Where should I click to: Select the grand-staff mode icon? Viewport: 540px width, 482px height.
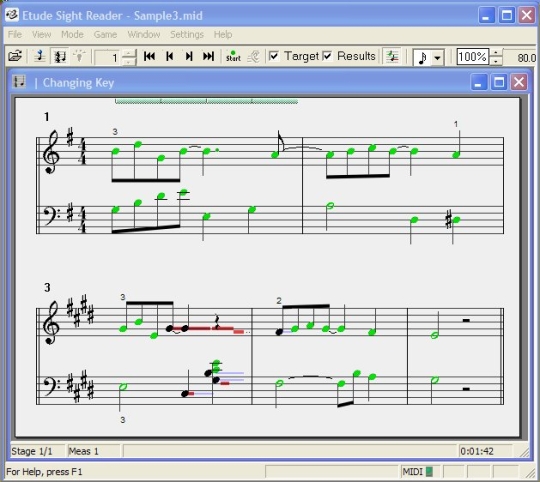60,56
